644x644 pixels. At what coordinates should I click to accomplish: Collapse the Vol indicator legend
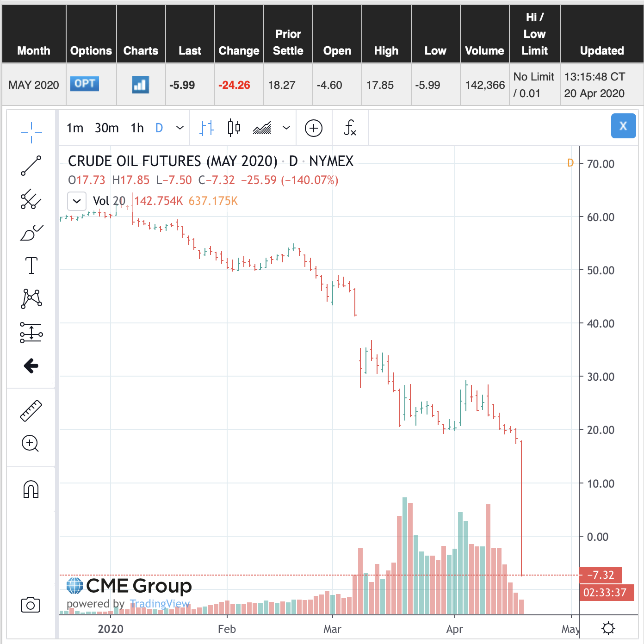pos(77,201)
